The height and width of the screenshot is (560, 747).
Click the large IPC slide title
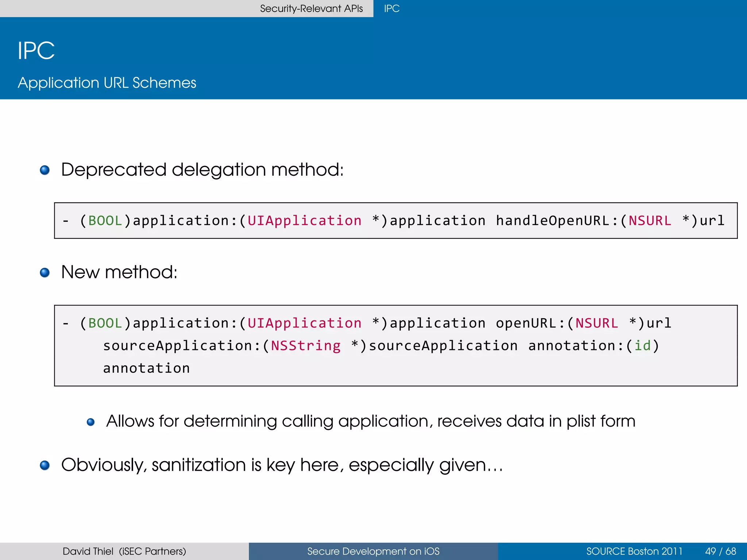(x=36, y=51)
